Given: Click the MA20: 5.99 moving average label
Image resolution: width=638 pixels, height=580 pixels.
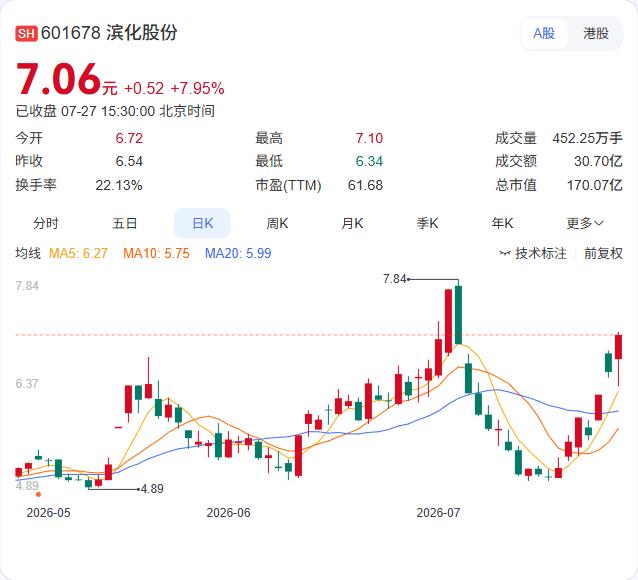Looking at the screenshot, I should [x=238, y=254].
